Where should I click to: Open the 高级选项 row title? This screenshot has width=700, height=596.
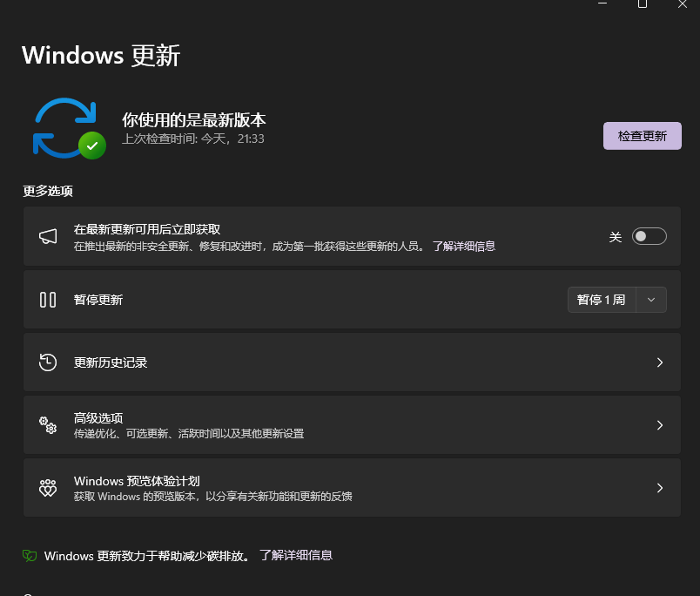[98, 418]
